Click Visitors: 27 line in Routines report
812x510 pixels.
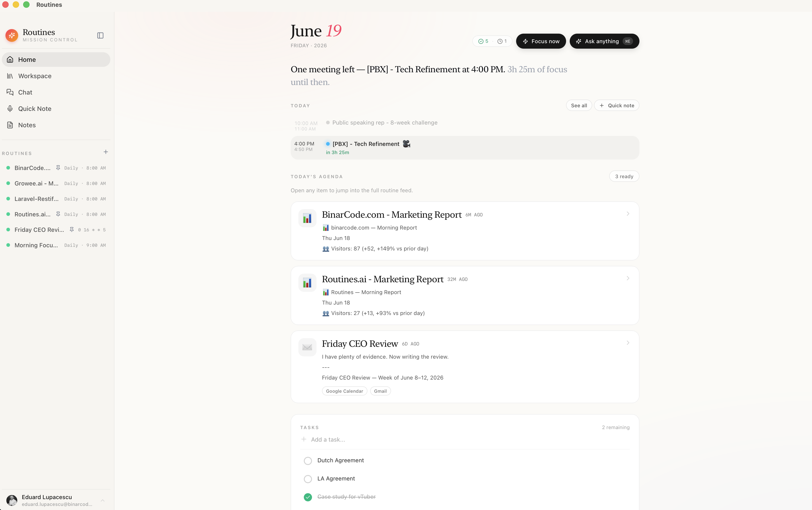(x=373, y=313)
